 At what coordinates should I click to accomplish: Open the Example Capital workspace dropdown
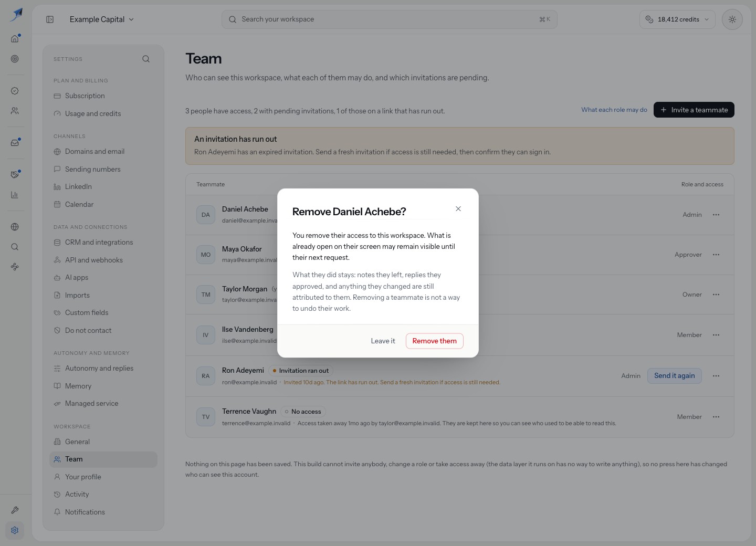(102, 19)
